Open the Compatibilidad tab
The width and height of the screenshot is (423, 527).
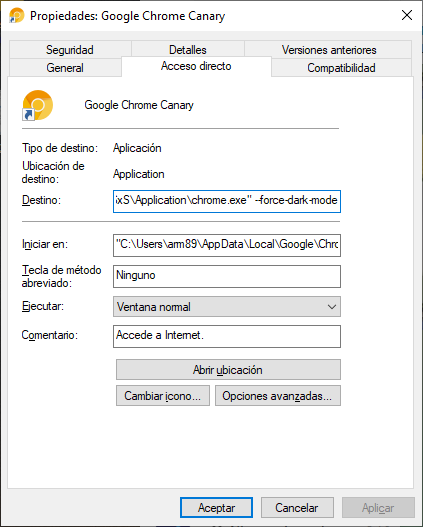pyautogui.click(x=341, y=68)
